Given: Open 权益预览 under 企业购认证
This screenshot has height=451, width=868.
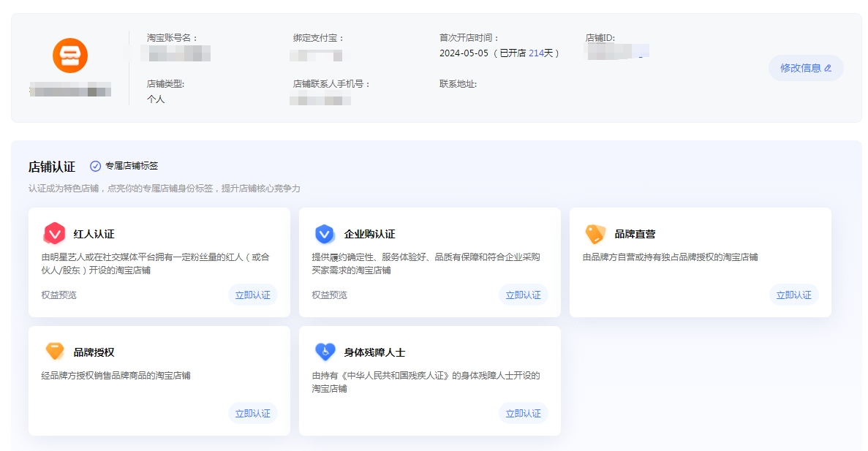Looking at the screenshot, I should click(329, 295).
